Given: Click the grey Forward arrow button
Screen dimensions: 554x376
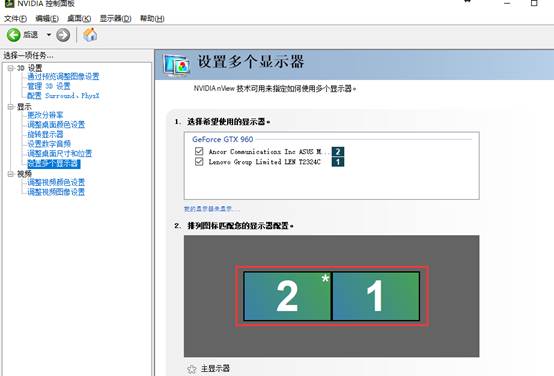Looking at the screenshot, I should pyautogui.click(x=63, y=35).
